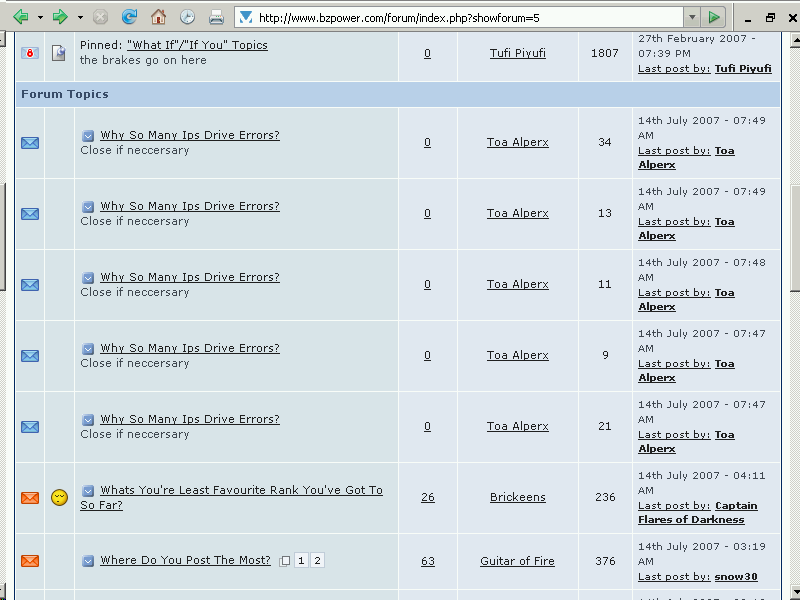Open snow30's profile from last post
The width and height of the screenshot is (800, 600).
736,577
